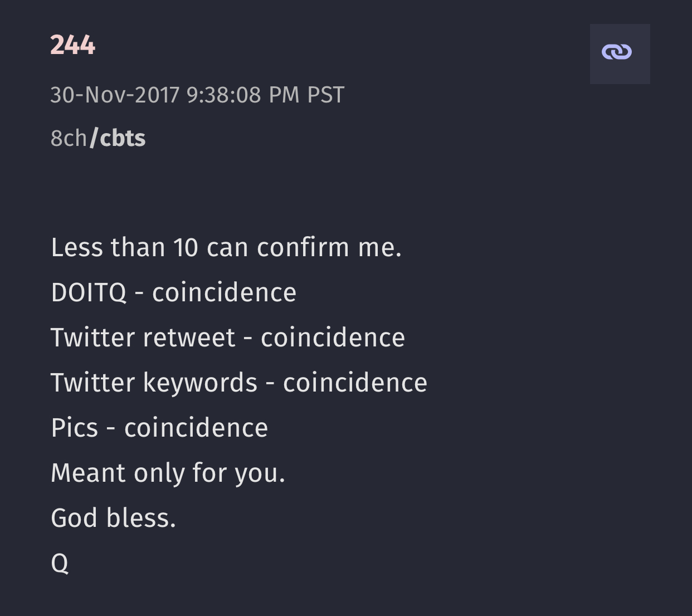Click the 9:38:08 PM PST time

(x=265, y=95)
